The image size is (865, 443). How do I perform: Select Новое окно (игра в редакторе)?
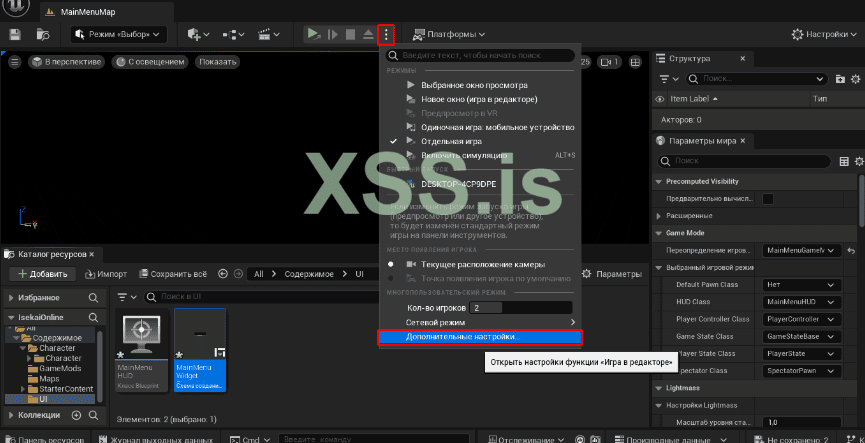tap(480, 99)
